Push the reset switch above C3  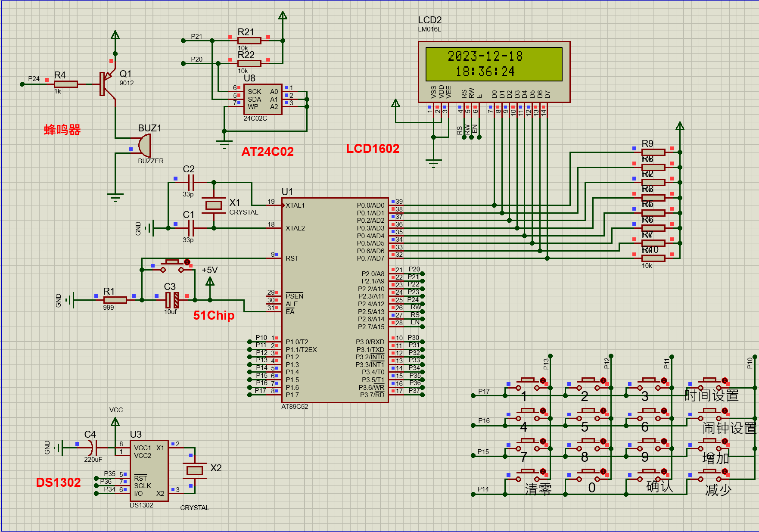point(172,266)
